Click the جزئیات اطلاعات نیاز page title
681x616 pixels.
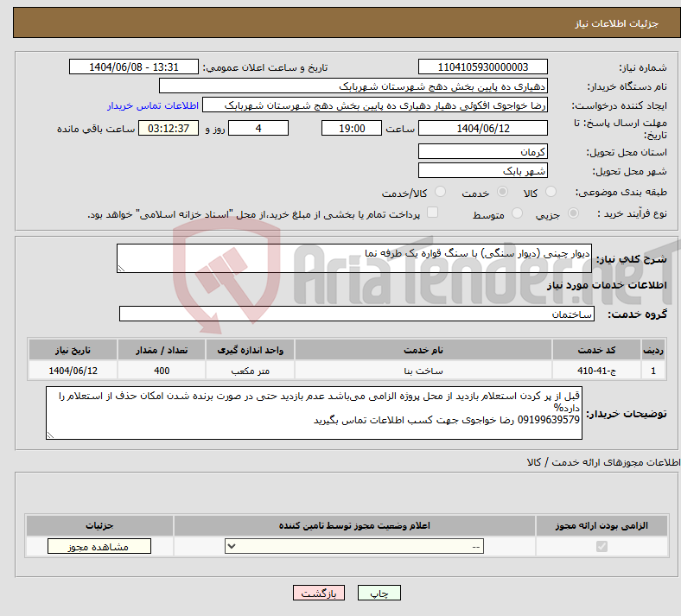pos(617,23)
